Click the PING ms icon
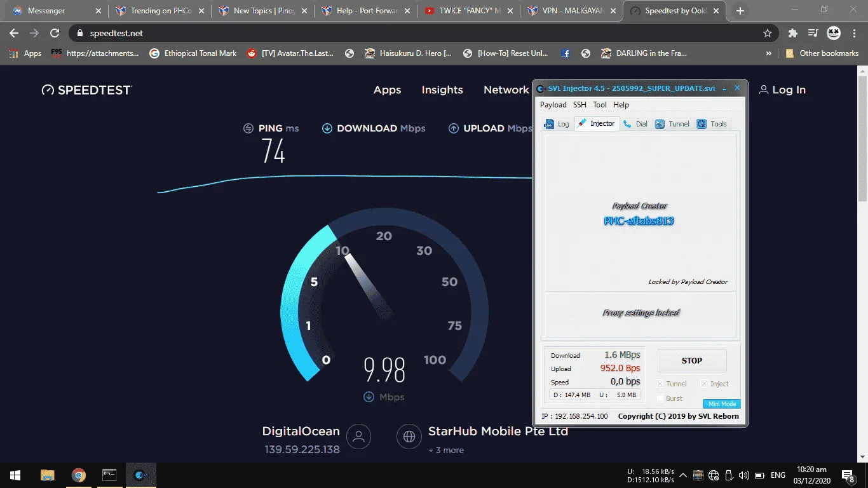The image size is (868, 488). [x=248, y=128]
